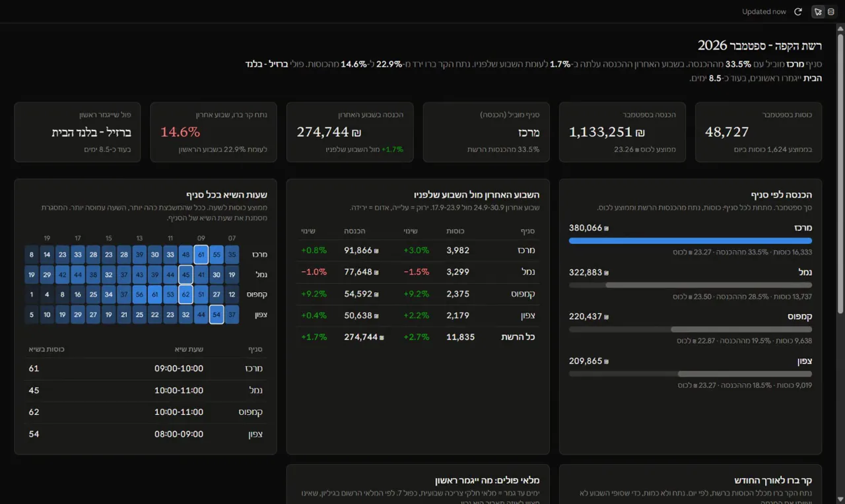Click the highlighted "61" heatmap cell in the מרכז row

coord(201,254)
